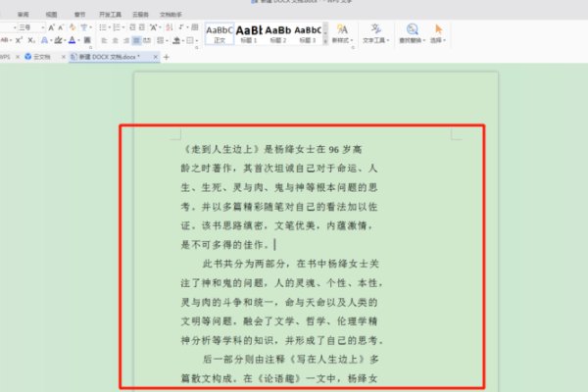Open the 开发工具 ribbon tab

pyautogui.click(x=110, y=15)
